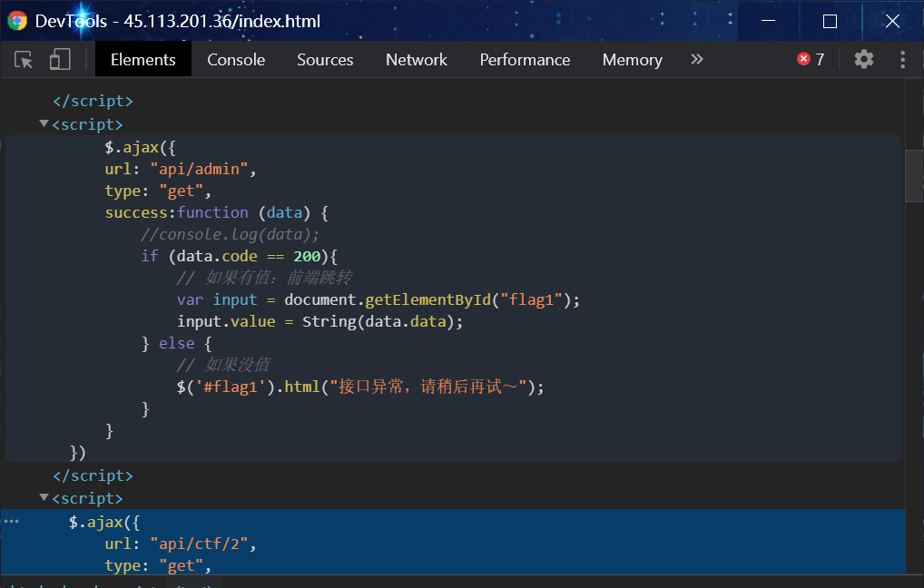Open the Sources tab
The image size is (924, 588).
coord(325,60)
